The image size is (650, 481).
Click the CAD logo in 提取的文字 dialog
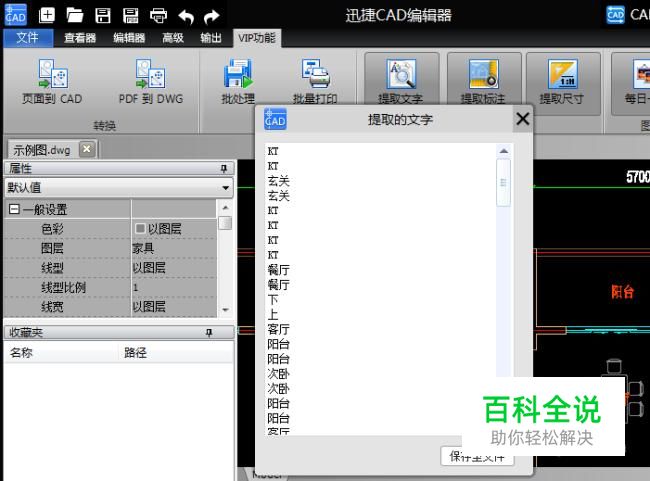[275, 119]
